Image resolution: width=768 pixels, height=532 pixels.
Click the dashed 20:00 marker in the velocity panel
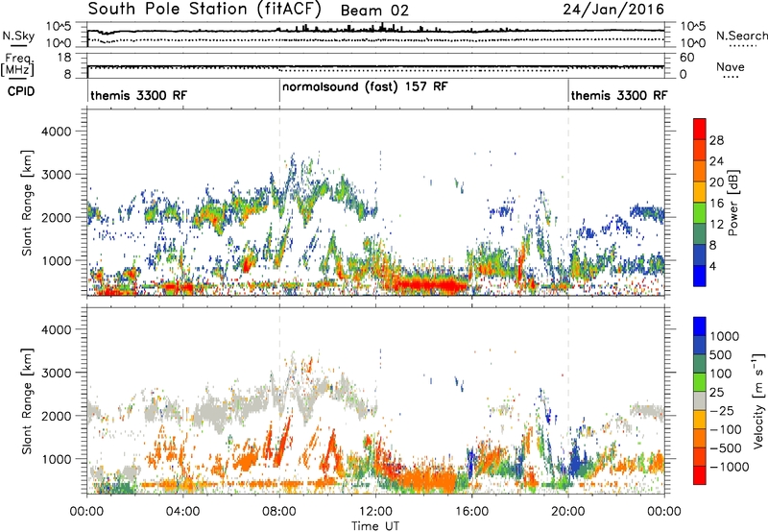[568, 400]
